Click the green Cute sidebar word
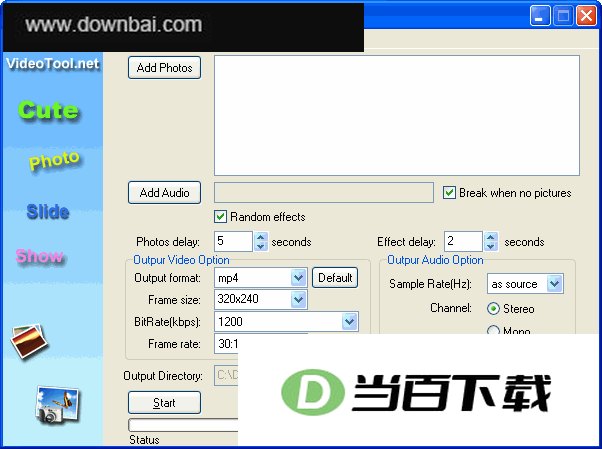 (x=48, y=111)
